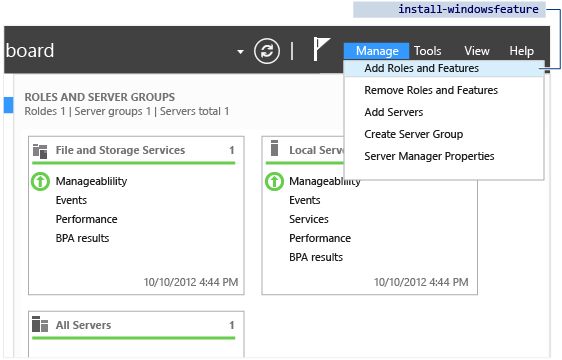Select Add Roles and Features

pyautogui.click(x=444, y=68)
